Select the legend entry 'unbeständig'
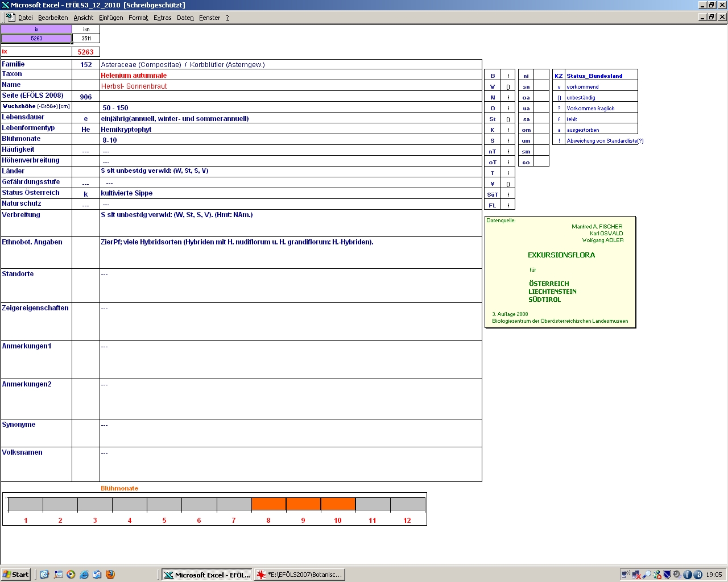728x582 pixels. click(601, 97)
